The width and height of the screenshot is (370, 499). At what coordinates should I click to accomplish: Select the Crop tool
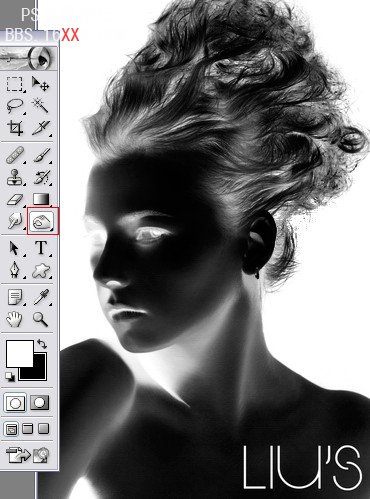click(15, 128)
